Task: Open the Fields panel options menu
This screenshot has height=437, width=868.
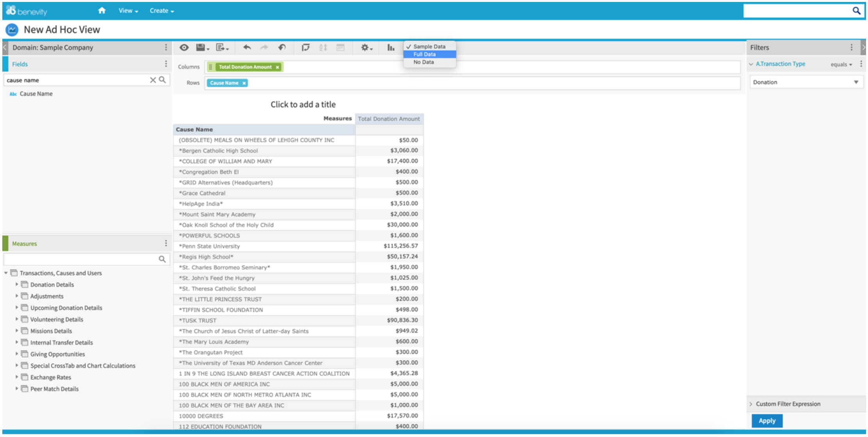Action: coord(166,64)
